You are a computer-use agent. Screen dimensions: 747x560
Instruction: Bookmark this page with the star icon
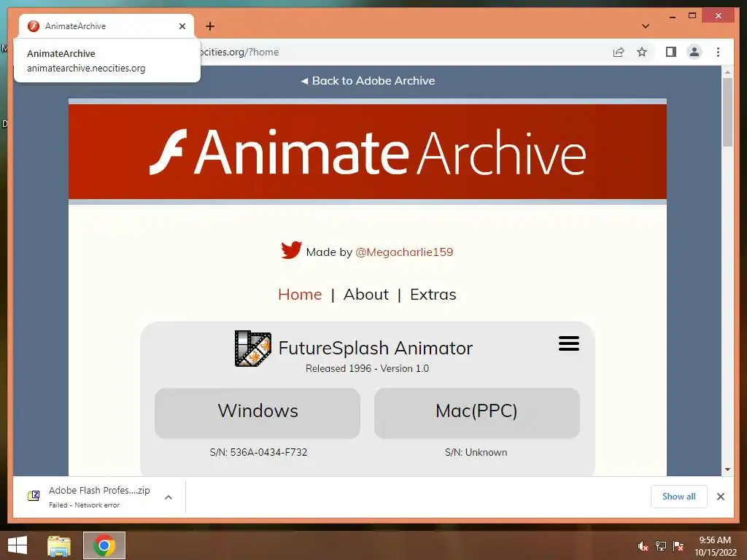[642, 52]
